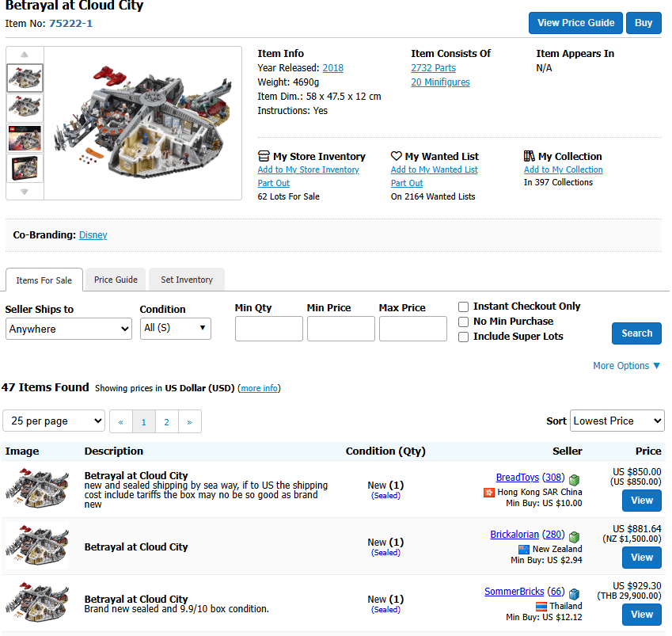Click the My Store Inventory shop icon

pyautogui.click(x=264, y=156)
